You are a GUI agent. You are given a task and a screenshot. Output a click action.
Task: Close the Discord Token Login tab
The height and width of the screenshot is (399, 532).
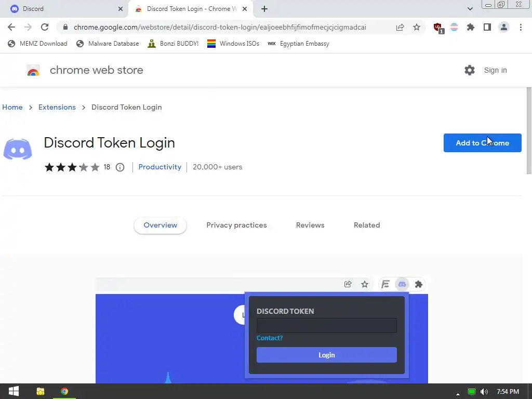pyautogui.click(x=245, y=9)
